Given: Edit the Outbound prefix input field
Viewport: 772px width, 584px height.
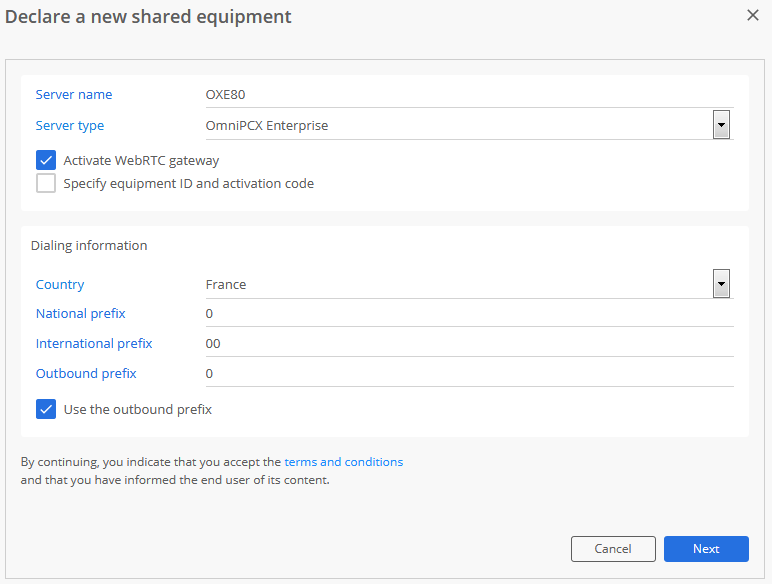Looking at the screenshot, I should 469,374.
